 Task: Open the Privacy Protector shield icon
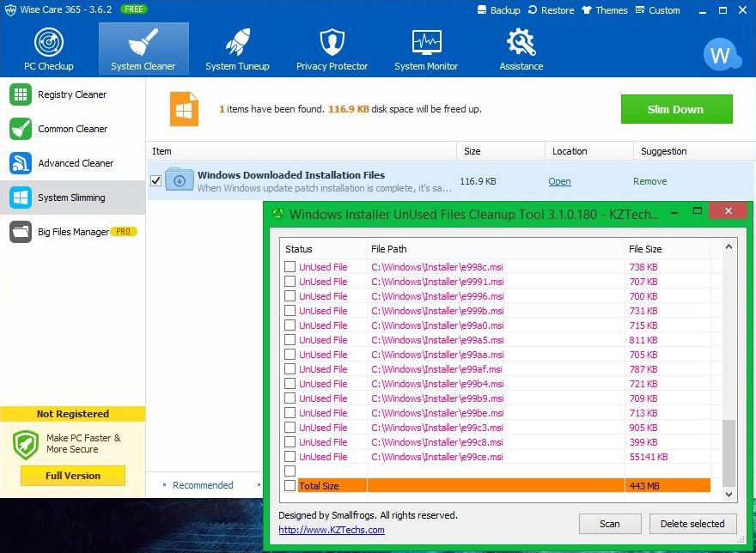point(332,42)
